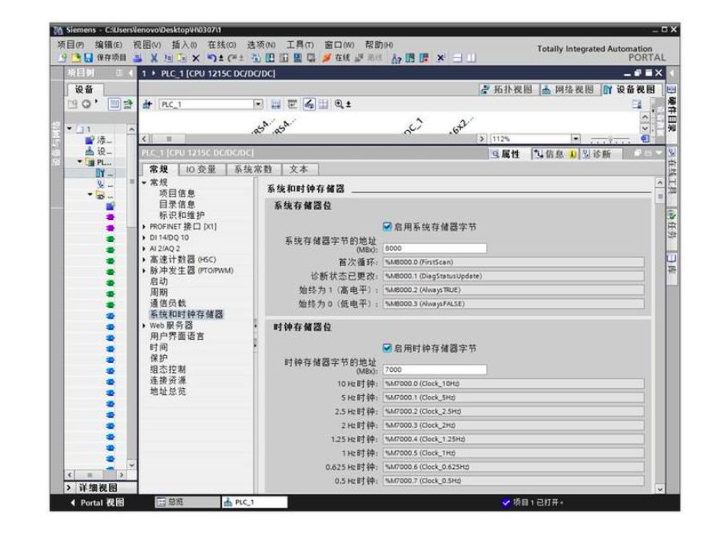This screenshot has height=539, width=727.
Task: Collapse the 常规 tree node in properties
Action: 144,183
